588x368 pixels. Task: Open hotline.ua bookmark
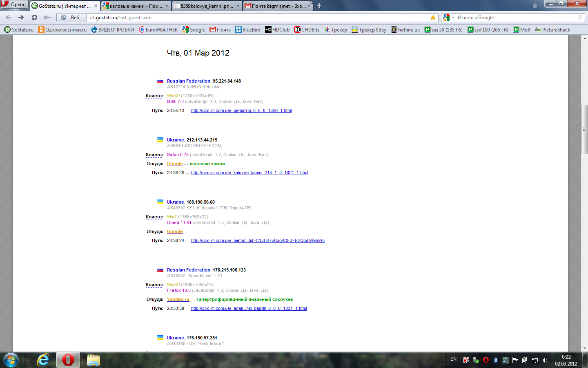[405, 29]
